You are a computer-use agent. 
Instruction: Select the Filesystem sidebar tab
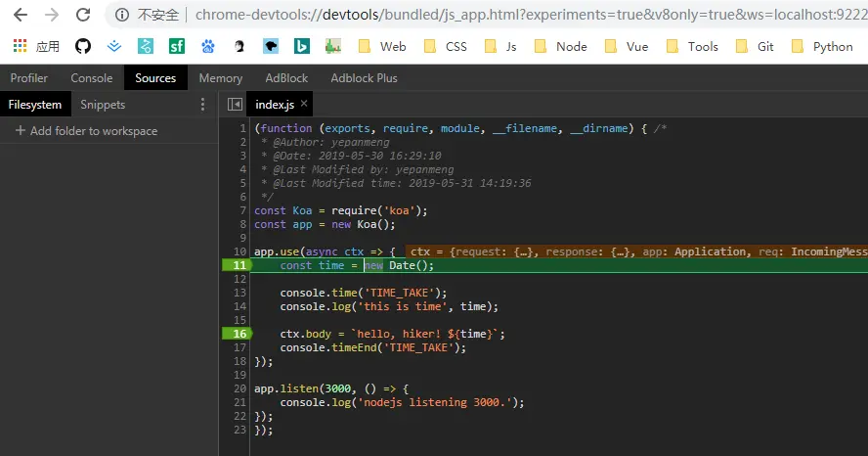35,104
